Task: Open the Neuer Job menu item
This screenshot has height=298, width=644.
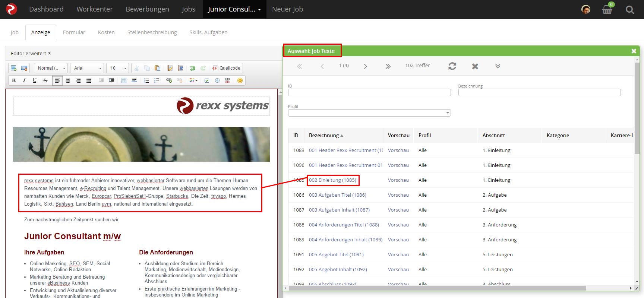Action: pos(287,9)
